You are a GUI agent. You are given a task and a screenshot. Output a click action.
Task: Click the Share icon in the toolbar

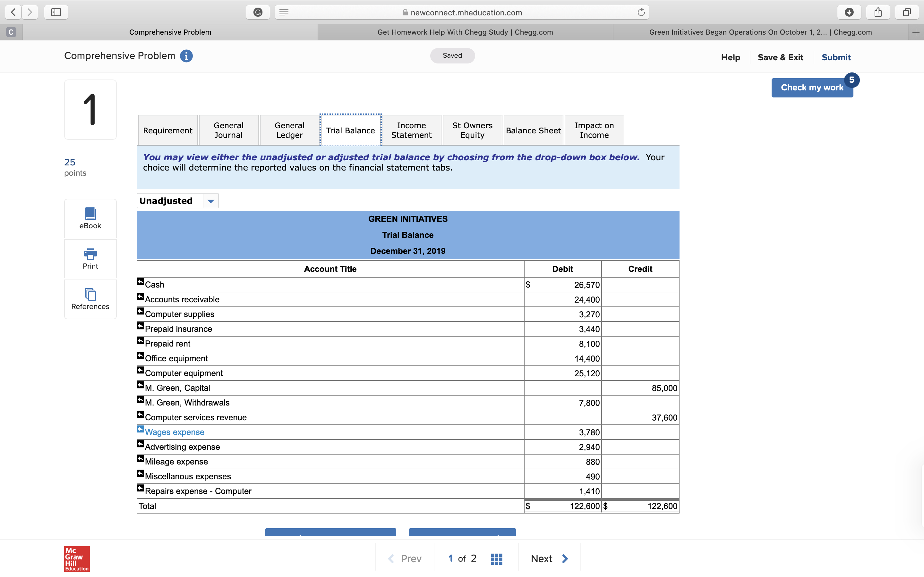click(878, 12)
